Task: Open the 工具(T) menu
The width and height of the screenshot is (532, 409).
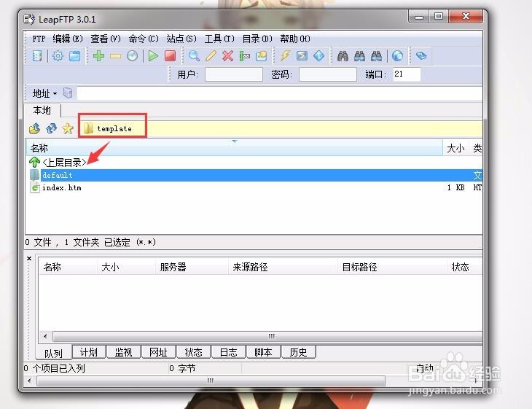Action: (219, 39)
